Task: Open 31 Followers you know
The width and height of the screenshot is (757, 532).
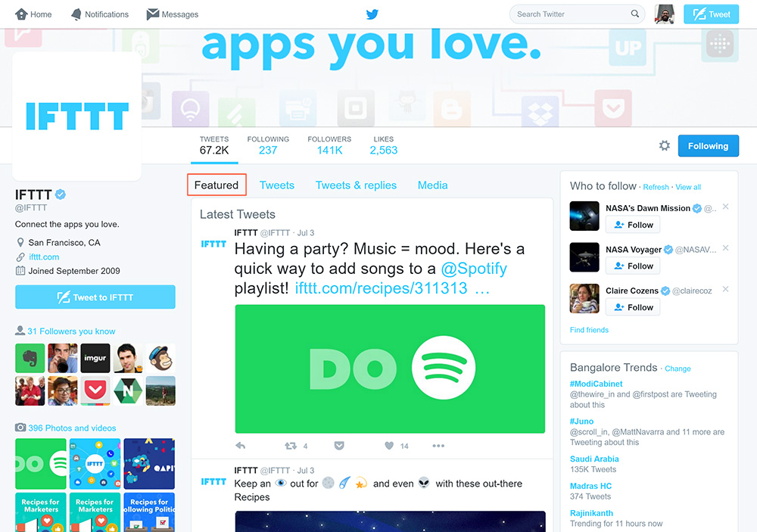Action: 71,331
